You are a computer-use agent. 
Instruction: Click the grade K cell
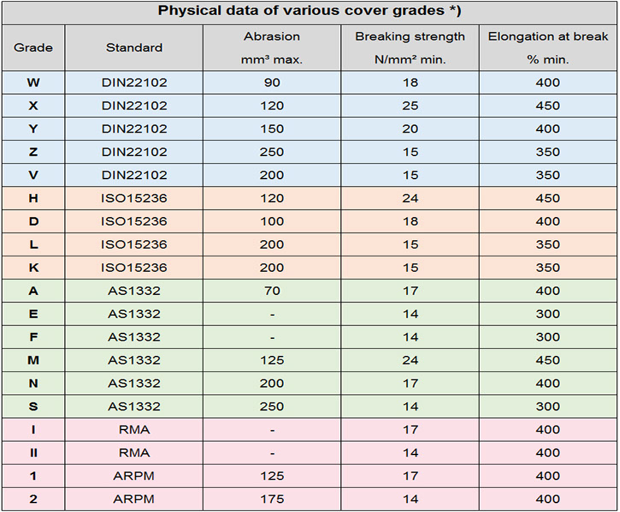[x=33, y=268]
